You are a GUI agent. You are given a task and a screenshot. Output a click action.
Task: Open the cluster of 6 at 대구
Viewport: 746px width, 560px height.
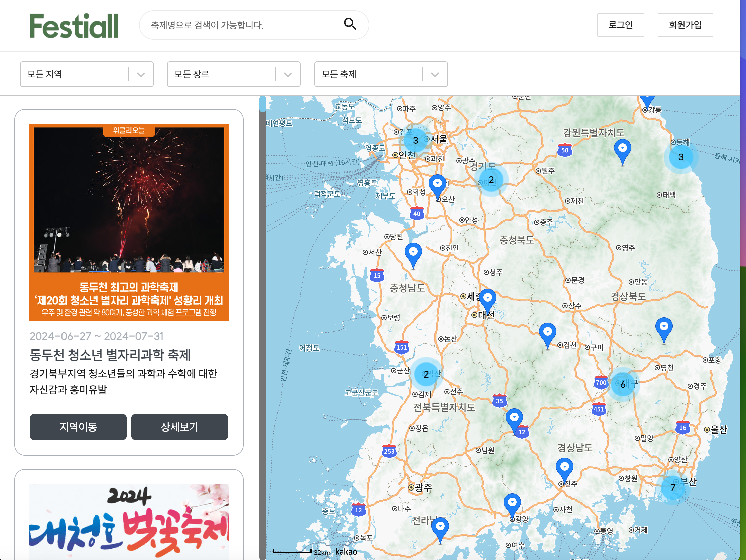pyautogui.click(x=623, y=384)
